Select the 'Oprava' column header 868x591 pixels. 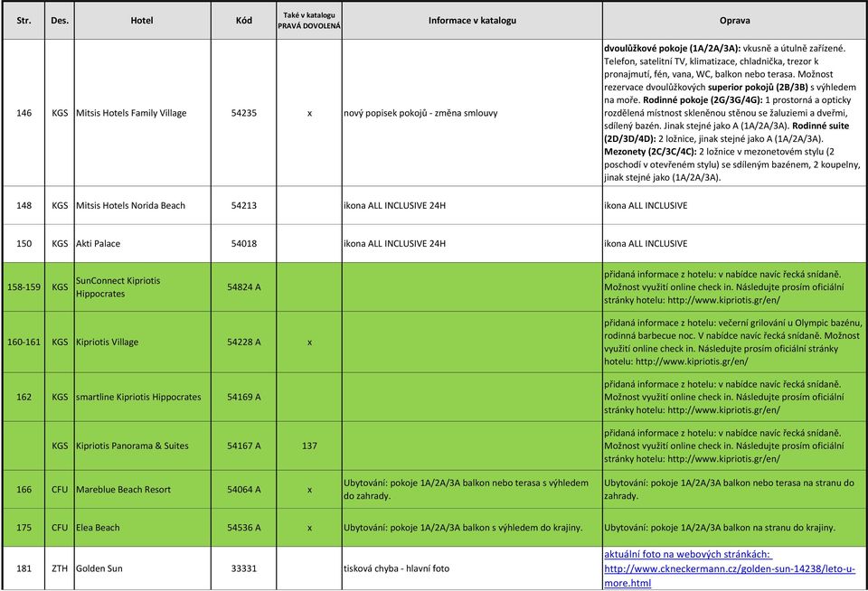[734, 21]
